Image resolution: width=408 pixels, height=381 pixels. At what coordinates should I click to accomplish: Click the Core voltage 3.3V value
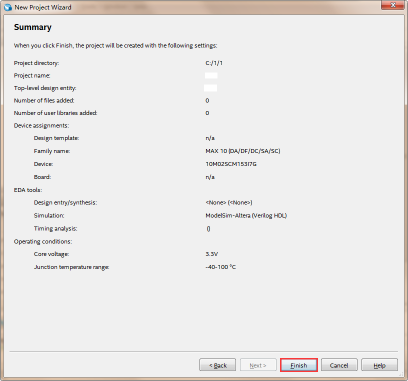click(x=212, y=254)
